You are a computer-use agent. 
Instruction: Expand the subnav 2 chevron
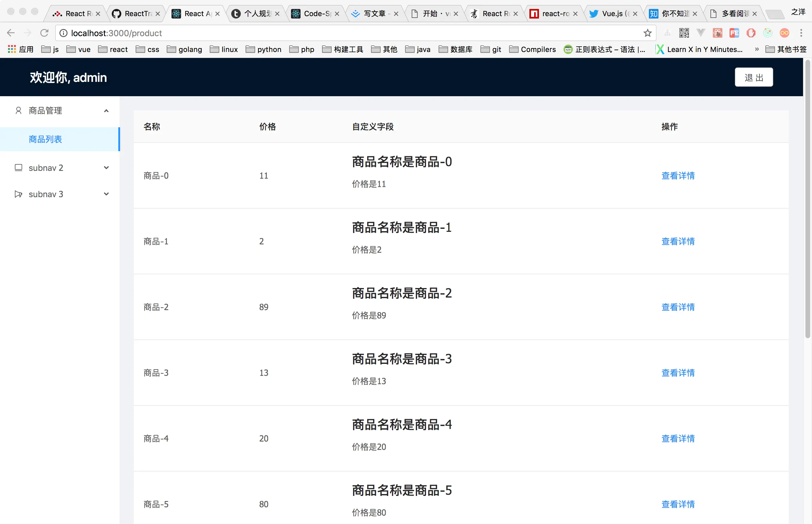click(106, 168)
